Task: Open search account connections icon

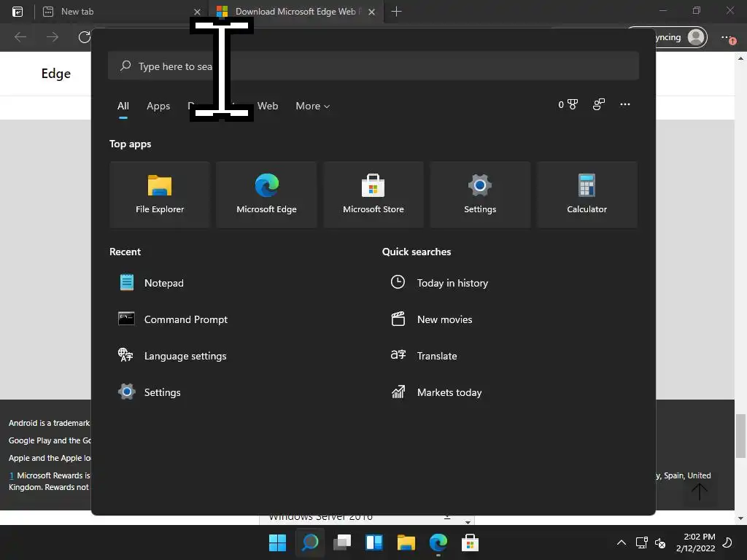Action: pyautogui.click(x=598, y=104)
